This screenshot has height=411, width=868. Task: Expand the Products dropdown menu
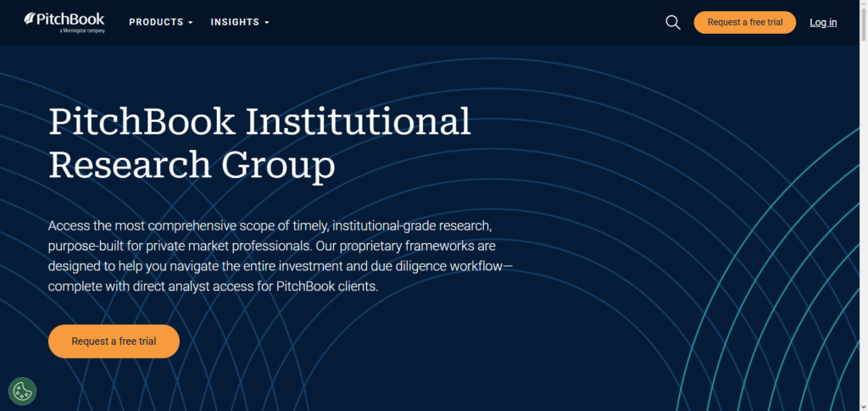click(161, 22)
